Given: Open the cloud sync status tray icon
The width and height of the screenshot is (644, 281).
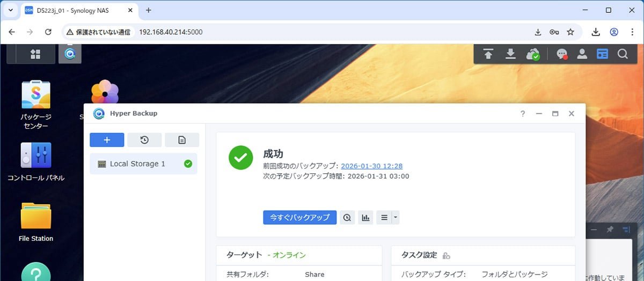Looking at the screenshot, I should pos(533,54).
